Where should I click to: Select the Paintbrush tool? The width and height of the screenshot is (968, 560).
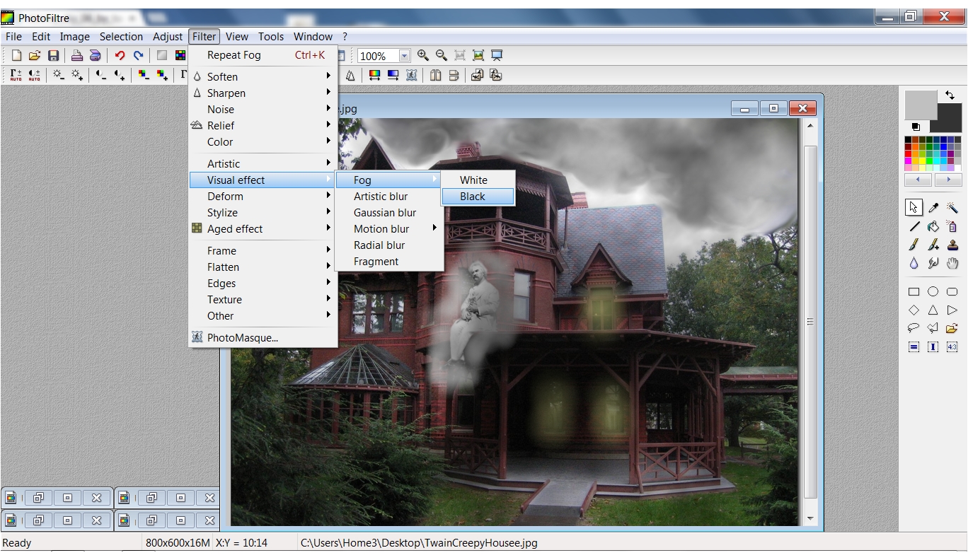click(914, 245)
